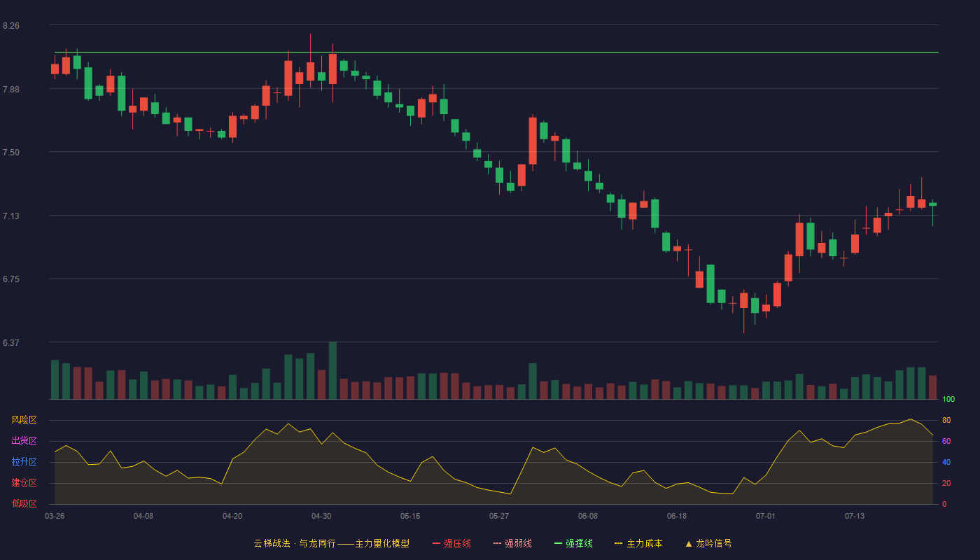Image resolution: width=980 pixels, height=560 pixels.
Task: Click the 03-26 date axis label
Action: click(55, 516)
